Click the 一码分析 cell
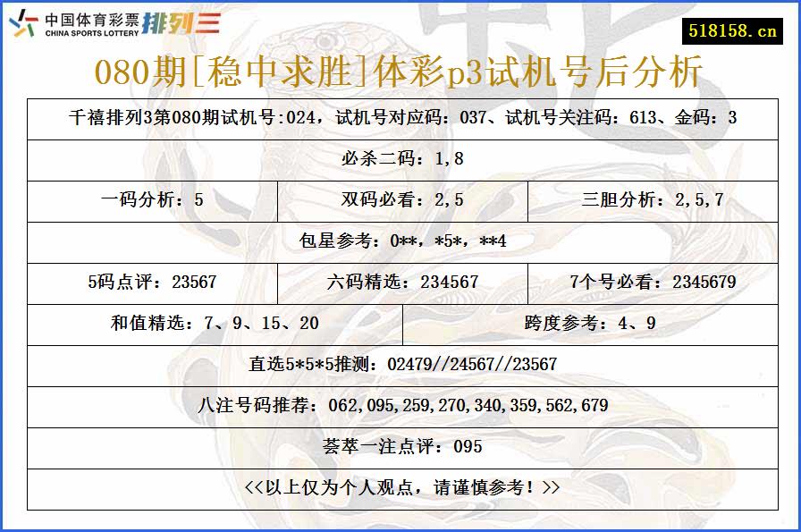The width and height of the screenshot is (801, 532). [x=154, y=200]
